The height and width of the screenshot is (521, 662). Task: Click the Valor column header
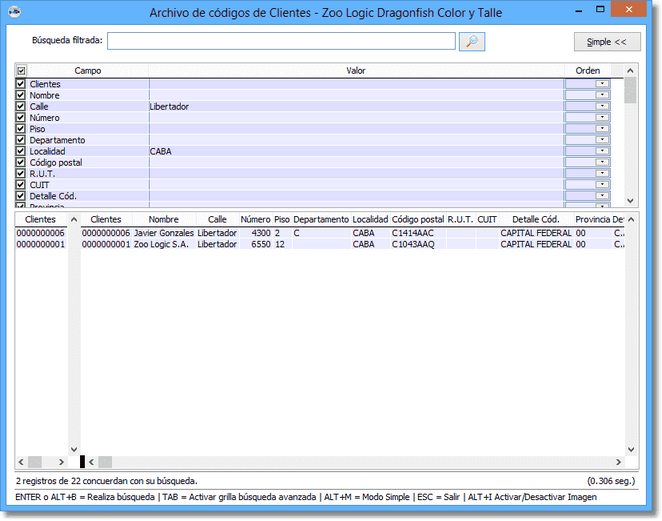click(356, 71)
